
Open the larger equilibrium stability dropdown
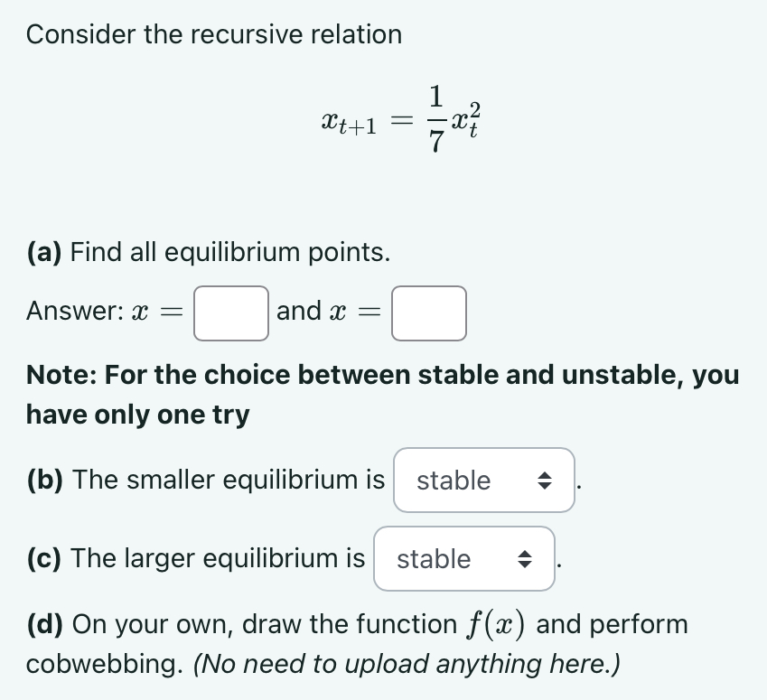coord(464,558)
